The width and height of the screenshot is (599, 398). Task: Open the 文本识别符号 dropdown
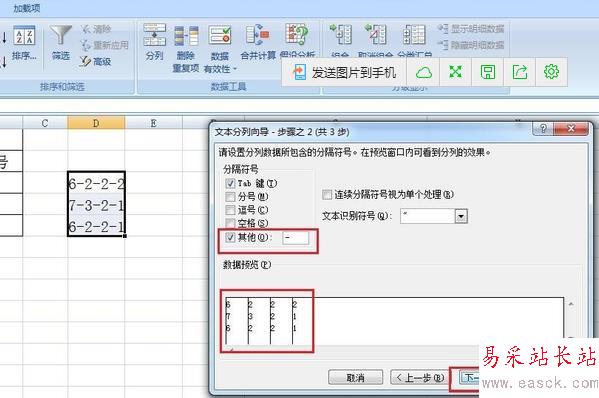(x=461, y=217)
